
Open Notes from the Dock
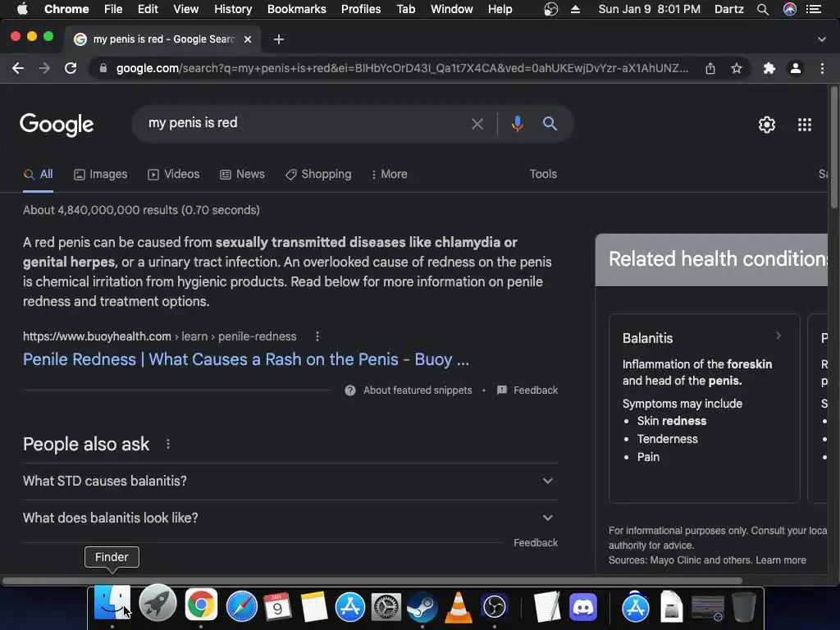tap(314, 606)
